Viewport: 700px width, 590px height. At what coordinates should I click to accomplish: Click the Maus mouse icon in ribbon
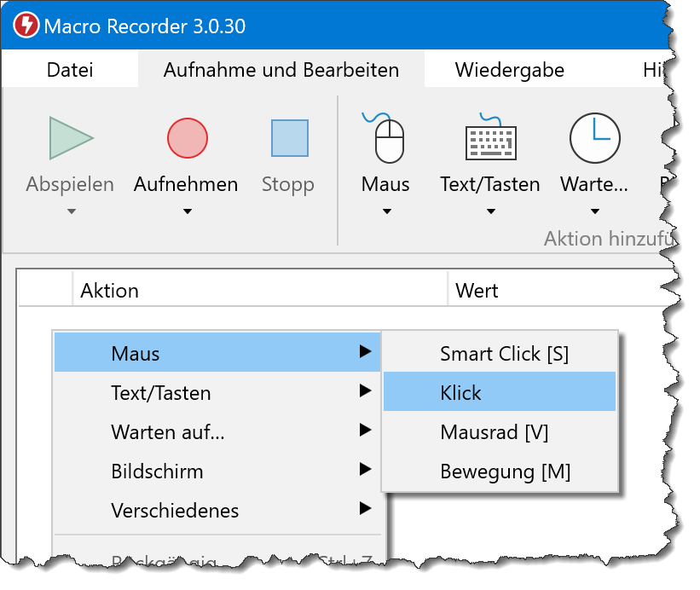point(386,137)
